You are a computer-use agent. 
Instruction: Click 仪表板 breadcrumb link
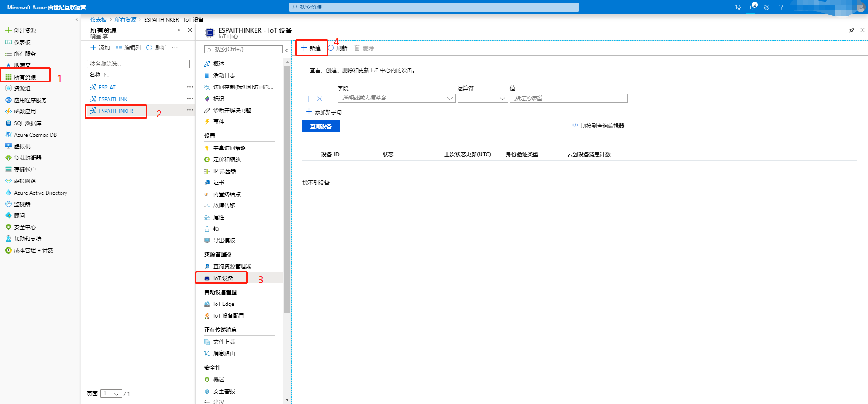(98, 19)
